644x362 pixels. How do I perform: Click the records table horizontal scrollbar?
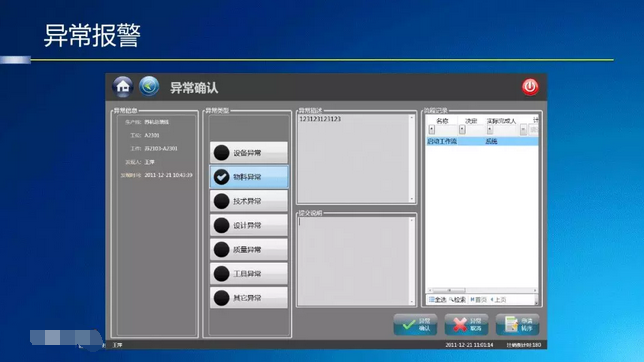[x=482, y=290]
